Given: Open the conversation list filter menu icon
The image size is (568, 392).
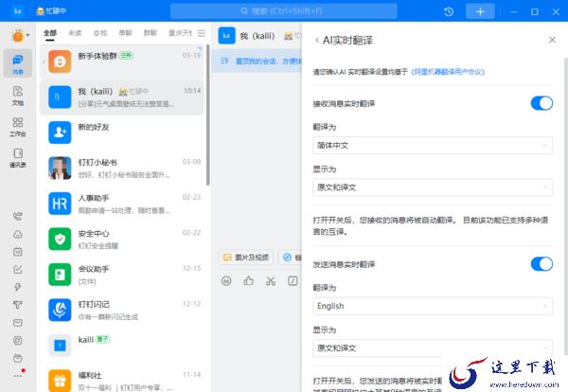Looking at the screenshot, I should point(202,33).
